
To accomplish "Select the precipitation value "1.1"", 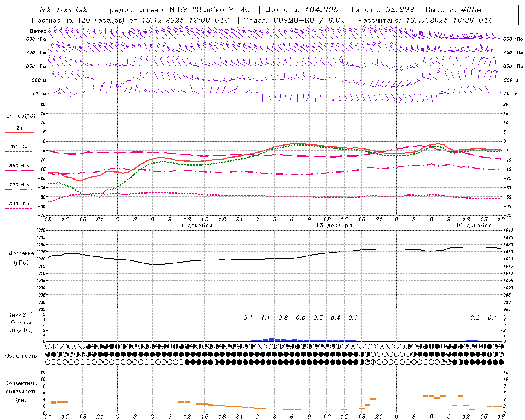I will (266, 317).
